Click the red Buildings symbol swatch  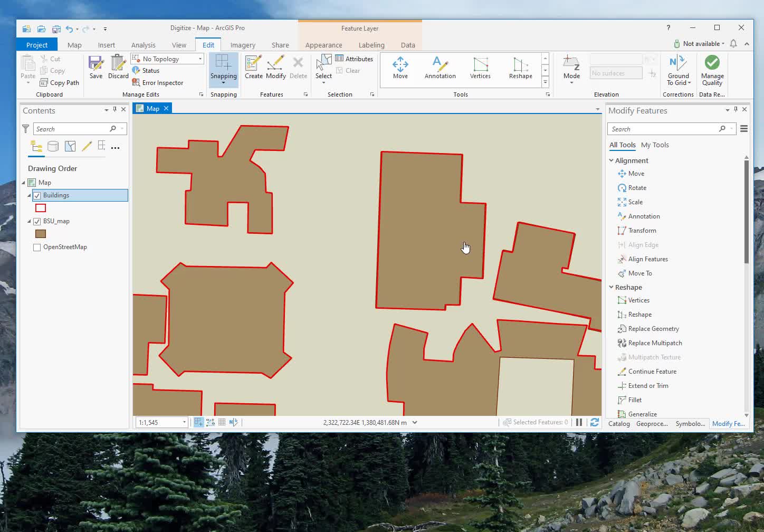click(41, 207)
